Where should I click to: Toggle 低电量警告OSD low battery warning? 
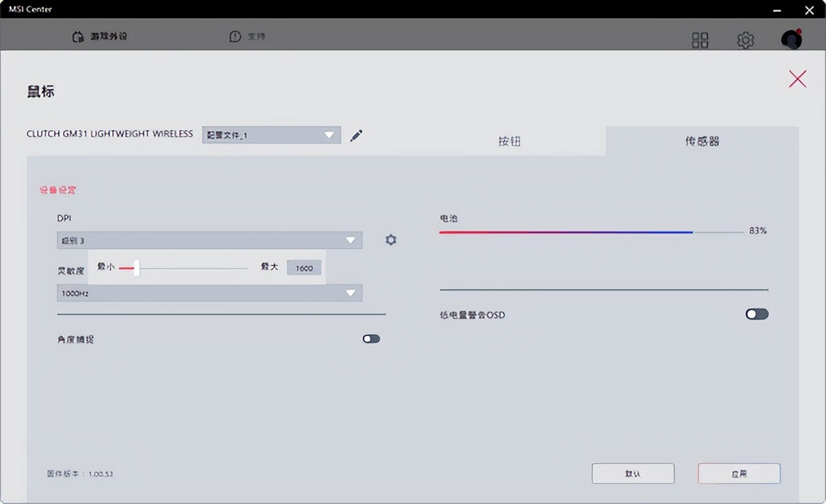[757, 314]
